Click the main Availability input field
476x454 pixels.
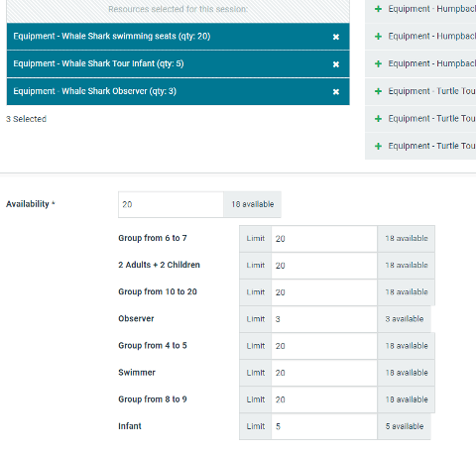click(171, 204)
